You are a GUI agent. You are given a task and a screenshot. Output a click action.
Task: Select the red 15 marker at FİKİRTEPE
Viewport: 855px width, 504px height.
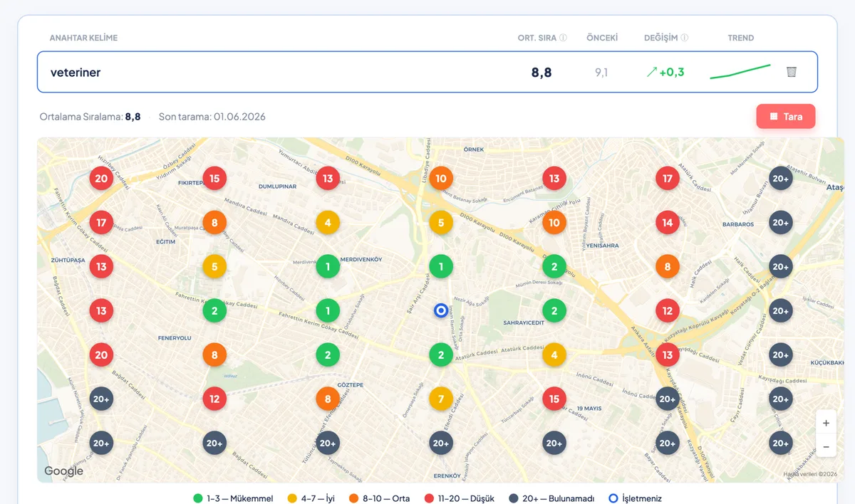[x=214, y=178]
